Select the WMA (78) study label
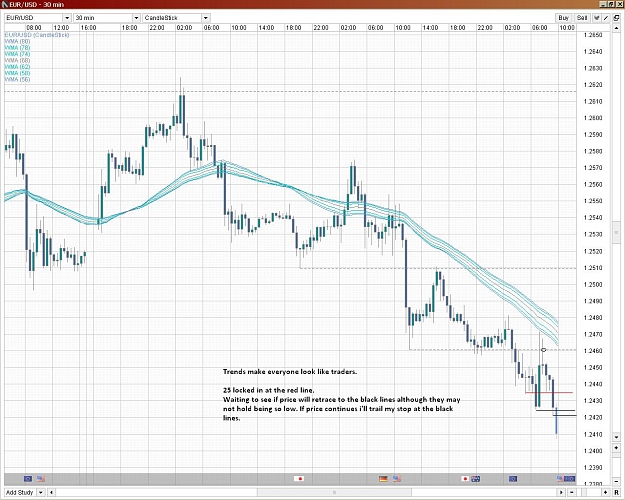The height and width of the screenshot is (500, 625). pos(18,48)
